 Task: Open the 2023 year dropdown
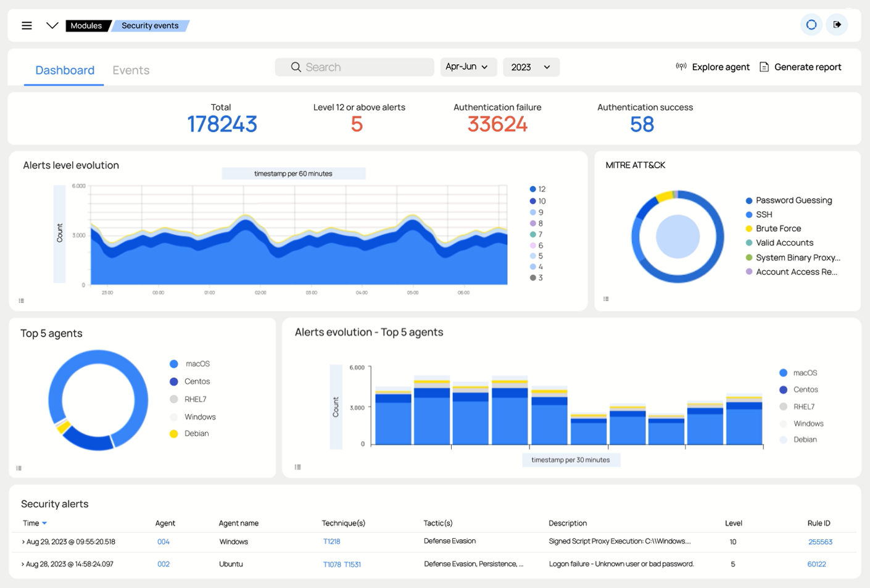(531, 67)
